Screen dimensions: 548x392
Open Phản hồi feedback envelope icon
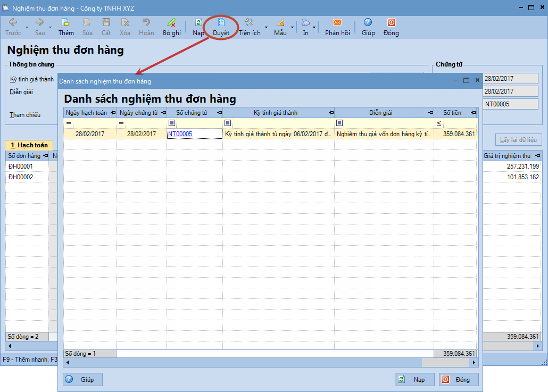(337, 23)
